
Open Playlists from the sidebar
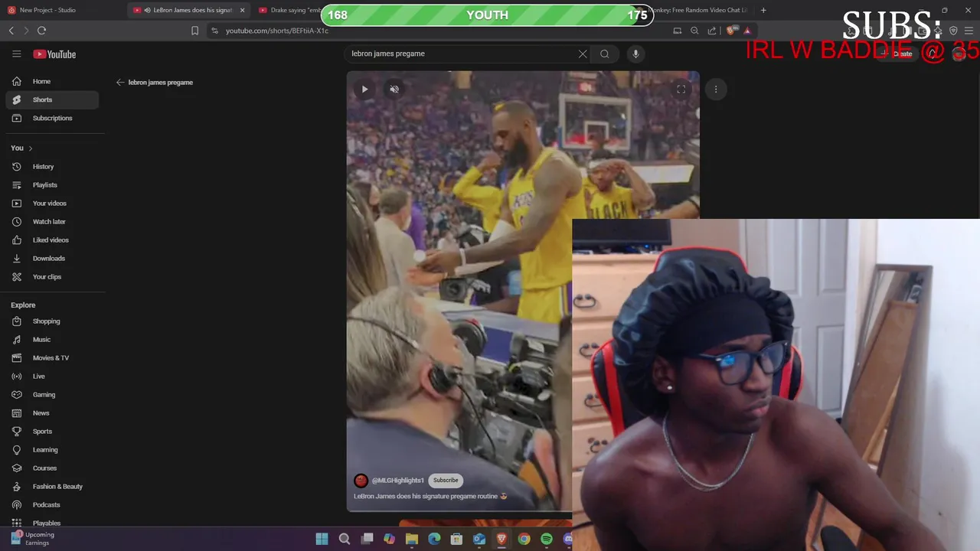[52, 184]
